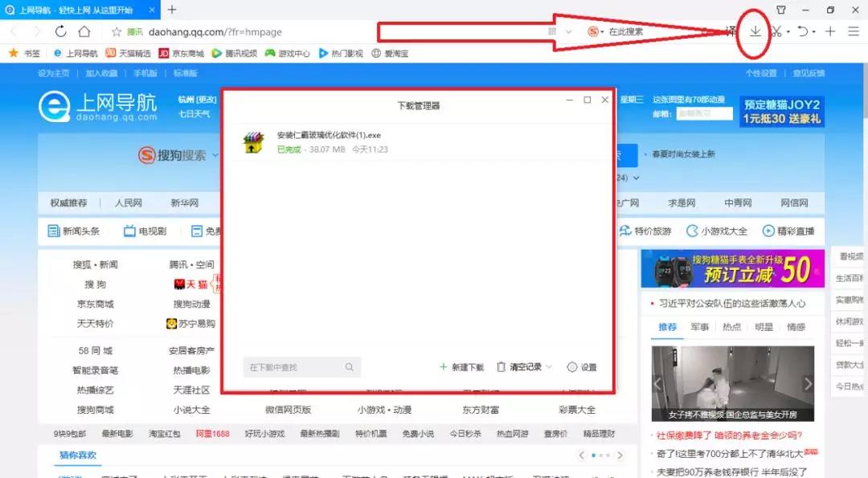Expand the chevron next to 清空记录
The height and width of the screenshot is (478, 868).
click(549, 367)
